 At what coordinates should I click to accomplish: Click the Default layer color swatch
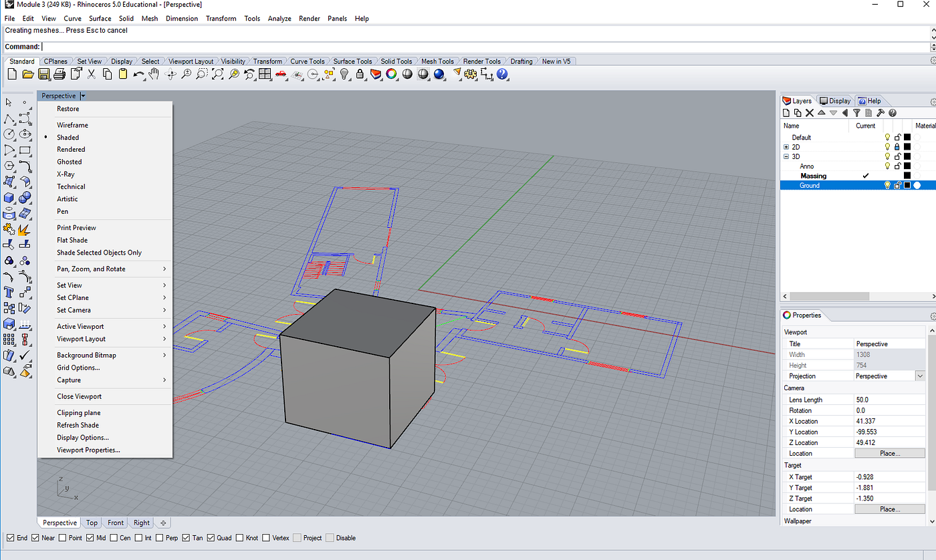tap(907, 137)
